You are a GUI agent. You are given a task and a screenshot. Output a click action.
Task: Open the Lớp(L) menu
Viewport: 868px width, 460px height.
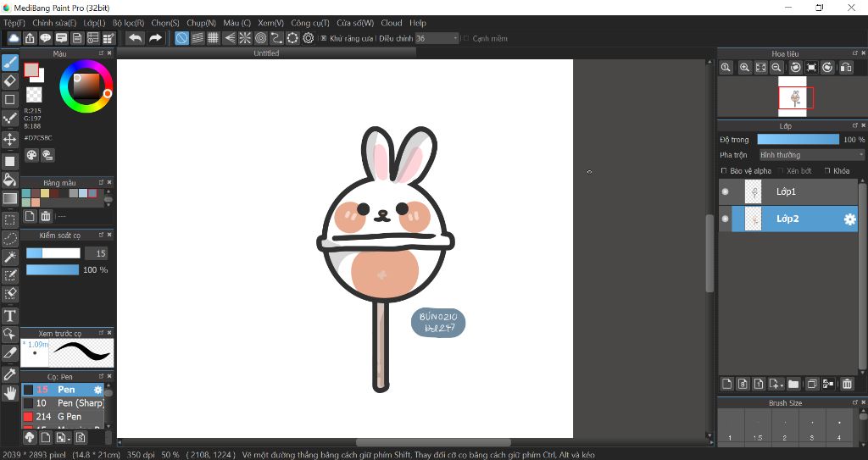pyautogui.click(x=94, y=23)
